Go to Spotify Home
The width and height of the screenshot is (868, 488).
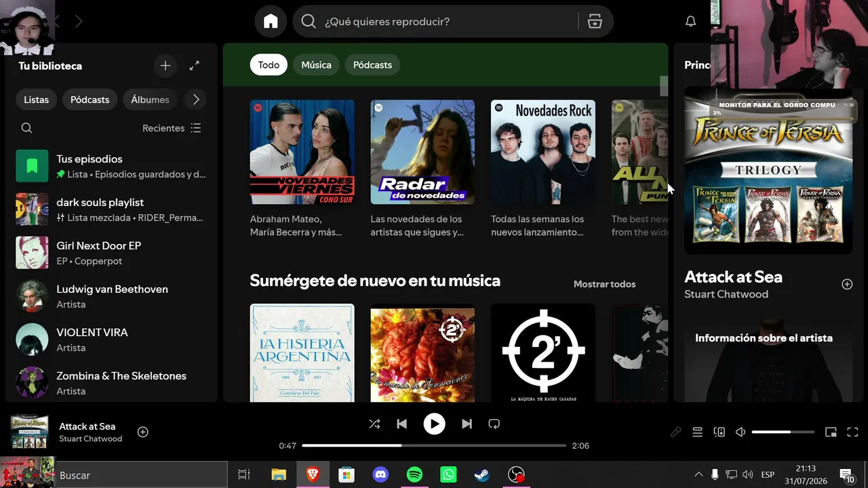pyautogui.click(x=271, y=22)
